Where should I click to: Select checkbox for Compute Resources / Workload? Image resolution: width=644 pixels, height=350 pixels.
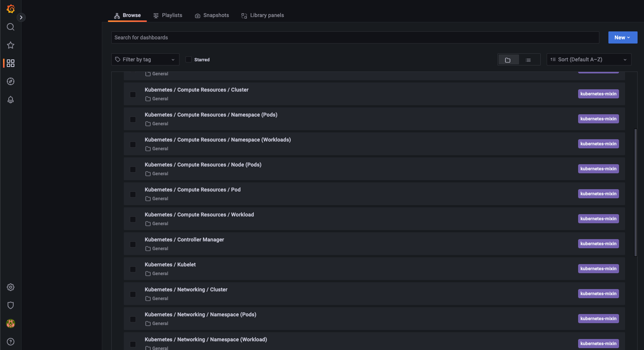(x=133, y=219)
